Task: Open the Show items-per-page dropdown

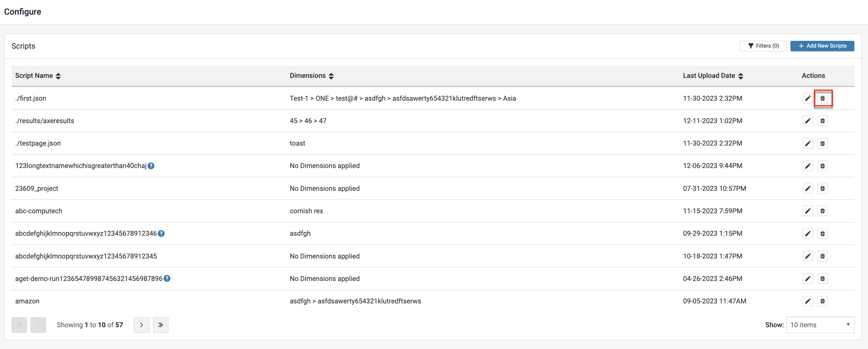Action: (820, 325)
